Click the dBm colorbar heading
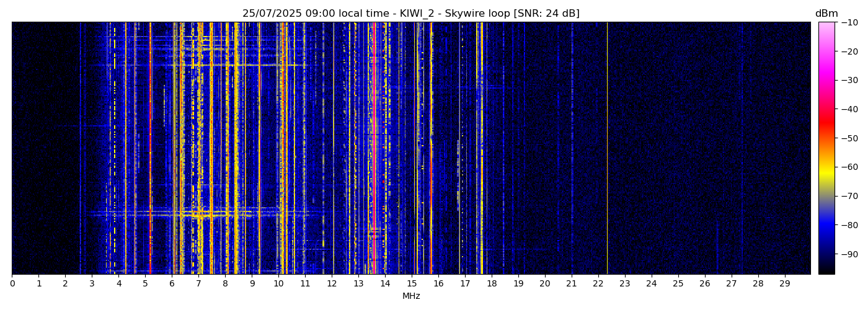This screenshot has height=310, width=868. [826, 14]
